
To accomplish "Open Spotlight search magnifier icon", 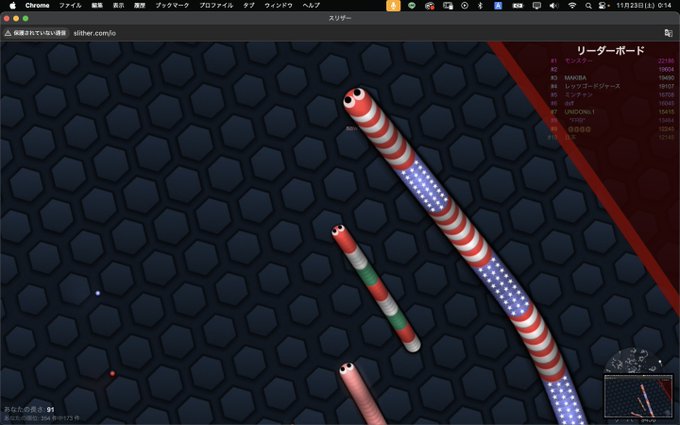I will pos(588,6).
